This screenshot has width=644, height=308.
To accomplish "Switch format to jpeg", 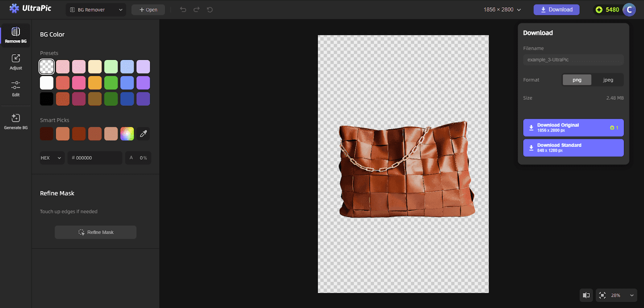I will click(608, 80).
